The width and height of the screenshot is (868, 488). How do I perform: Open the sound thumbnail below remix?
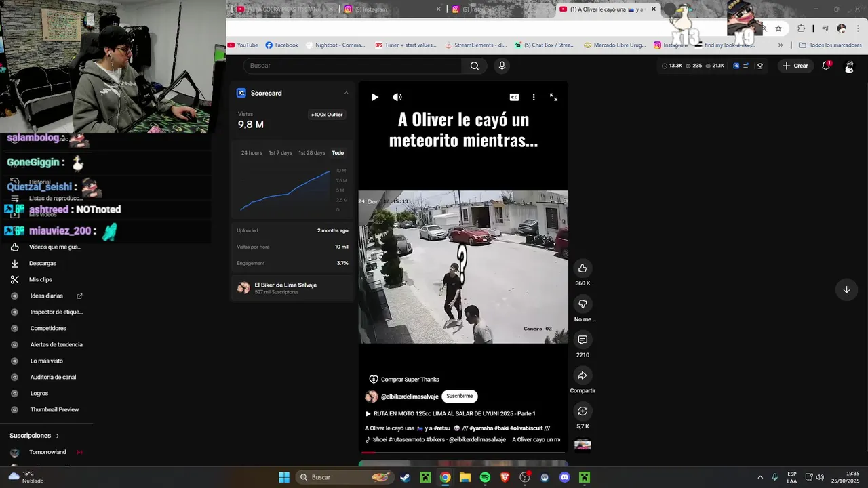[x=583, y=445]
